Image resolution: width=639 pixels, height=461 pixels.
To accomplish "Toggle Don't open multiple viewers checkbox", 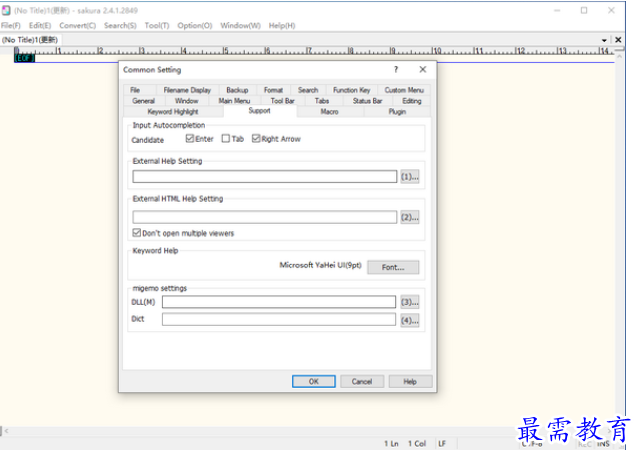I will click(x=137, y=233).
